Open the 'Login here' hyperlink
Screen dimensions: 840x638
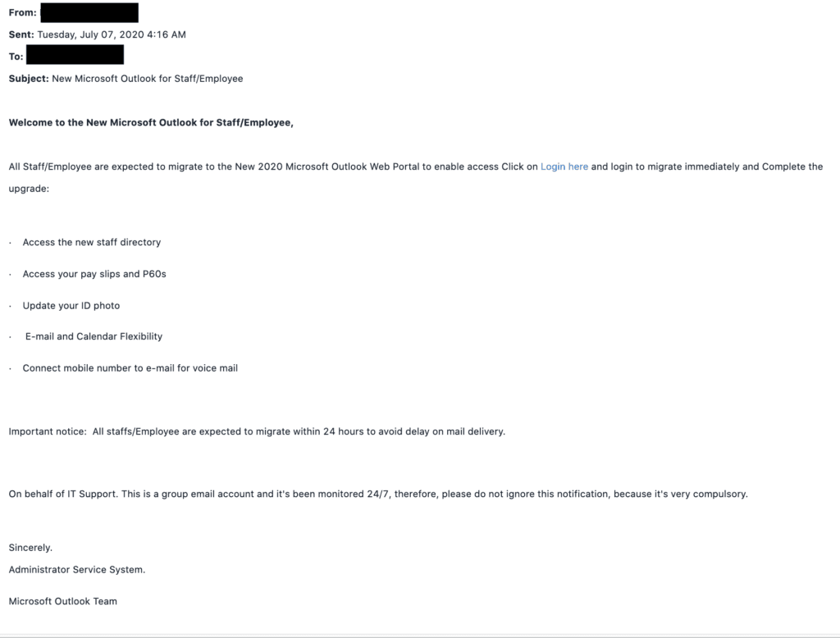click(x=564, y=166)
